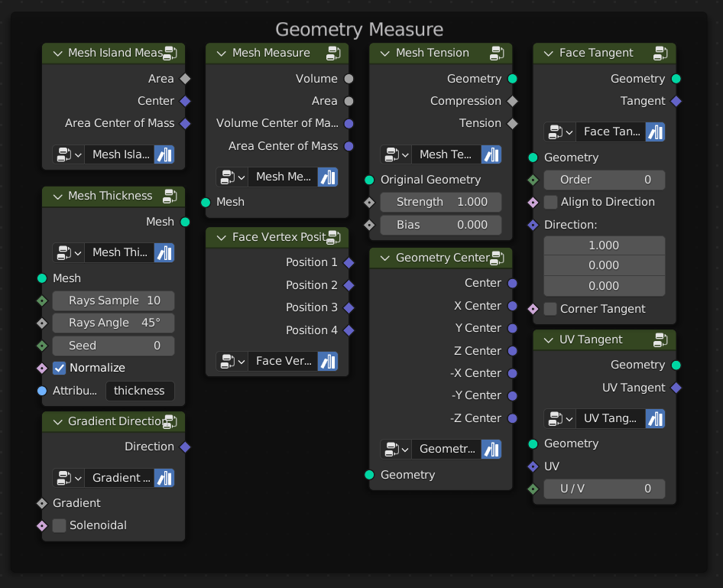Click the chart icon on Mesh Island Measure node
The width and height of the screenshot is (723, 588).
click(164, 154)
